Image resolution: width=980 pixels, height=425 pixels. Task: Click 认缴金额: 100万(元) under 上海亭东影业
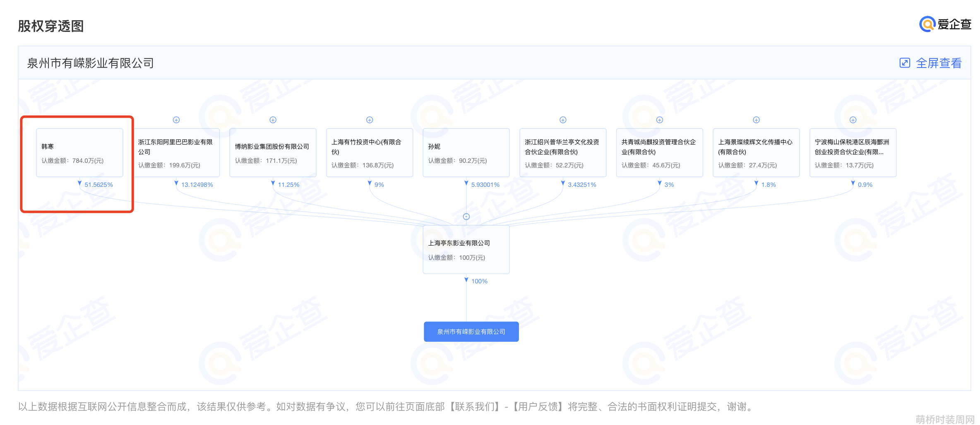point(456,258)
